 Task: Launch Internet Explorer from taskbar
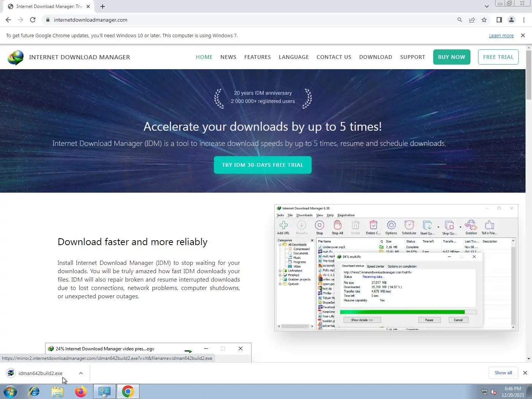[34, 391]
